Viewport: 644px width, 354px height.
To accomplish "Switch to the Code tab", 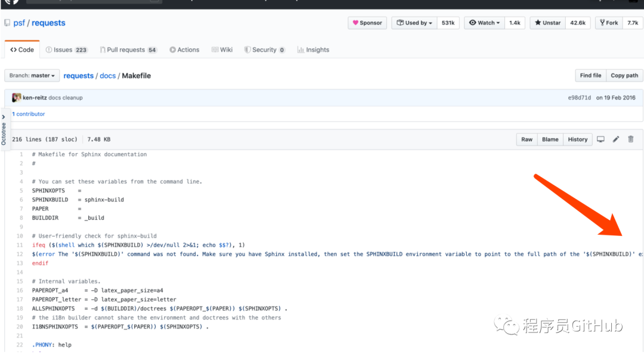I will click(22, 49).
